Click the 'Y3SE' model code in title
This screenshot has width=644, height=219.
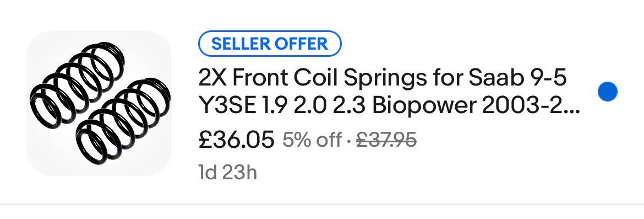pos(228,106)
